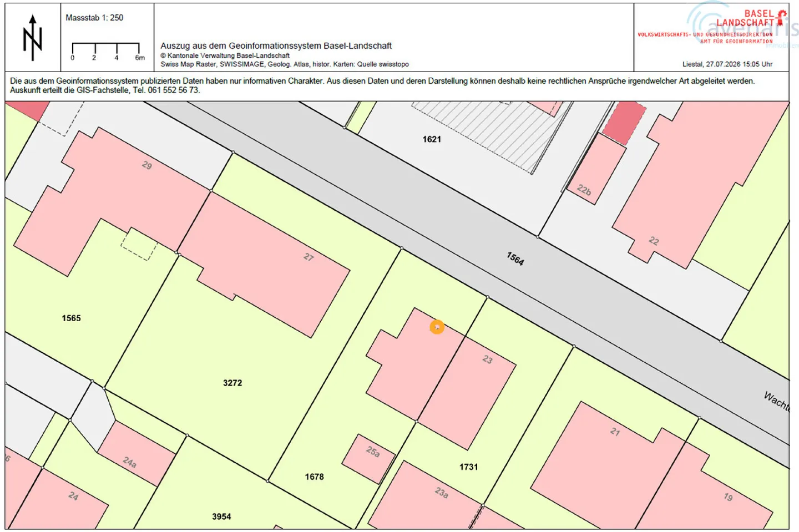Image resolution: width=799 pixels, height=532 pixels.
Task: Click parcel number 3272
Action: 232,383
